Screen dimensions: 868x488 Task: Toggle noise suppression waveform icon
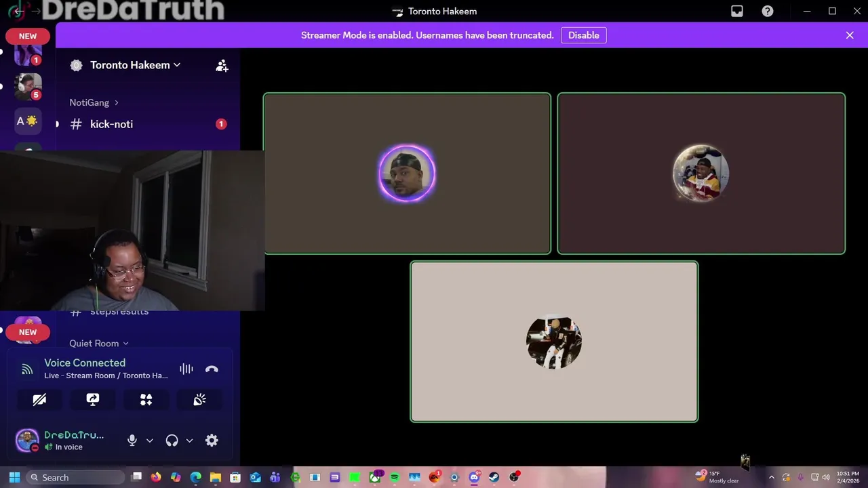pyautogui.click(x=186, y=369)
